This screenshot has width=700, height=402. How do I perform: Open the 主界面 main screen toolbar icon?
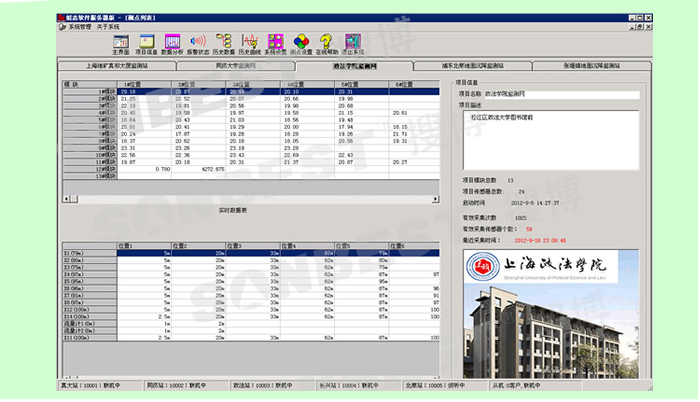click(x=122, y=43)
